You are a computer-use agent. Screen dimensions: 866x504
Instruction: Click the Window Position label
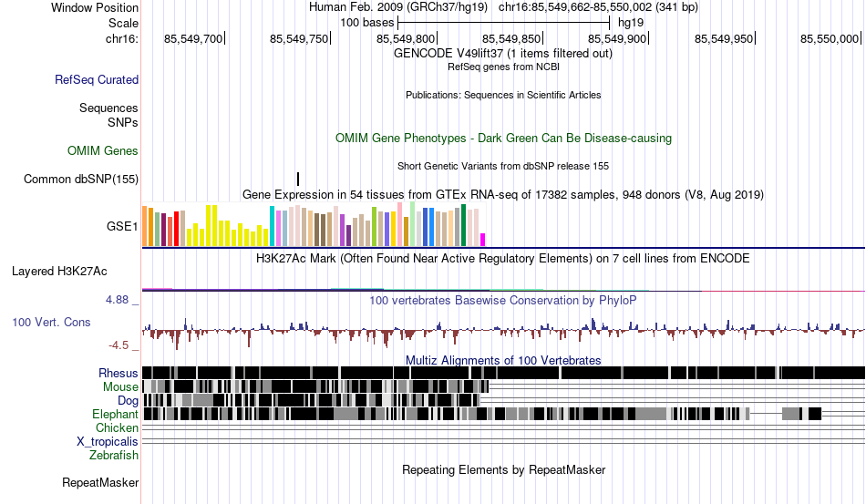click(x=95, y=7)
